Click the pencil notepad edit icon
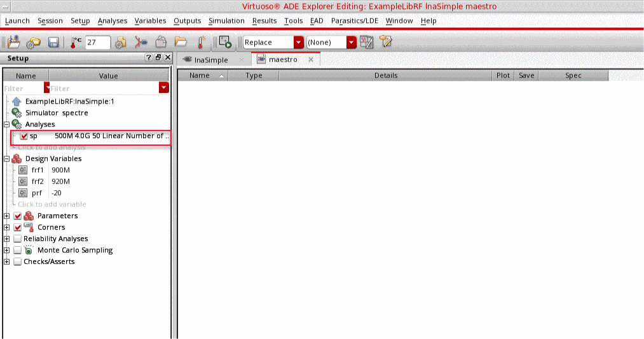This screenshot has height=339, width=644. click(x=386, y=41)
